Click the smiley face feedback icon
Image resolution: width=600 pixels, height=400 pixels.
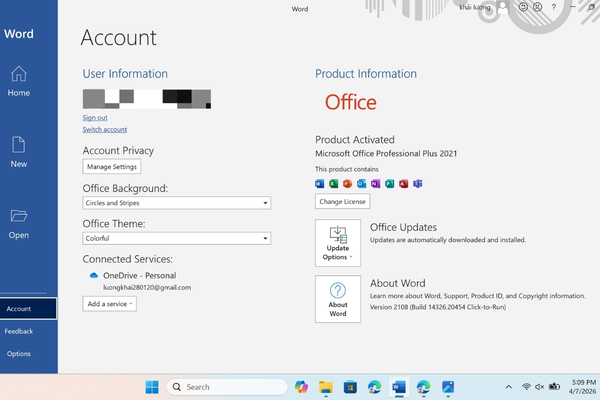click(x=523, y=8)
